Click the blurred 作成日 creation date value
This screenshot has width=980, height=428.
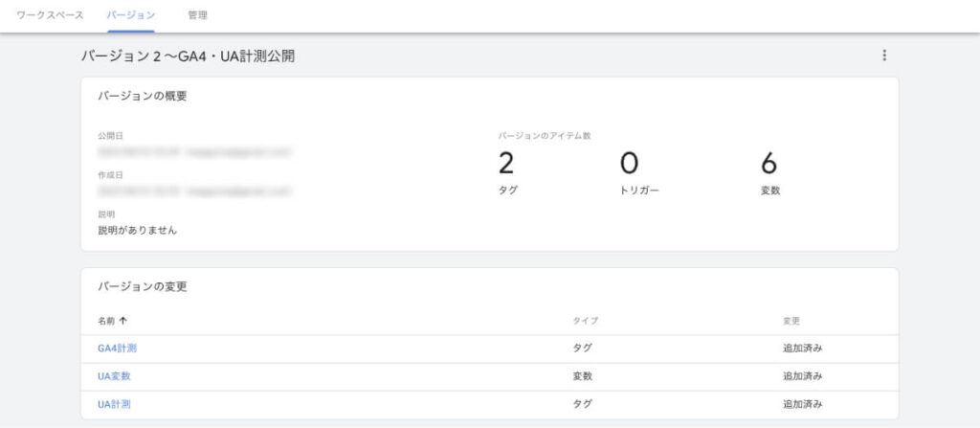(193, 191)
